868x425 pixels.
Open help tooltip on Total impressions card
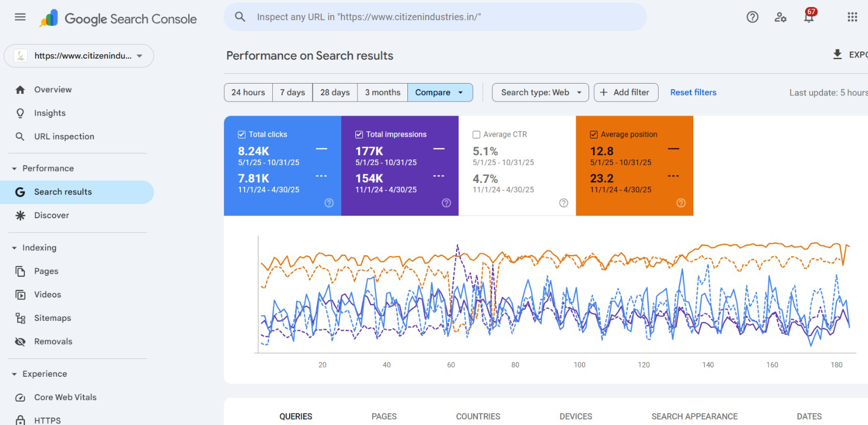446,203
